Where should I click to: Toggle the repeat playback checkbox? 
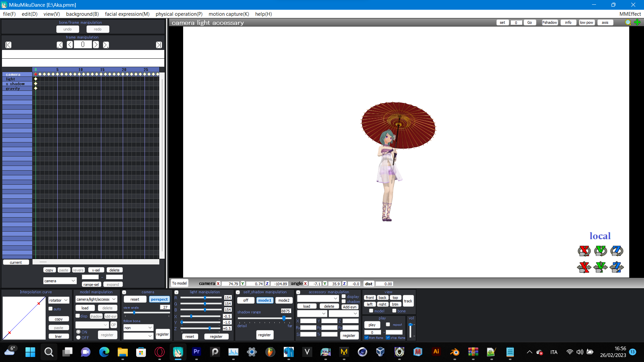(x=388, y=324)
